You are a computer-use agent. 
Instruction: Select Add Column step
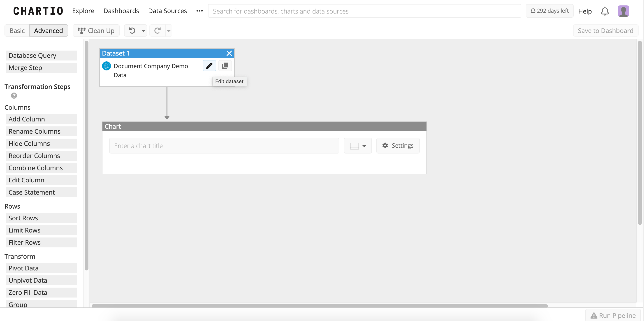pyautogui.click(x=42, y=119)
